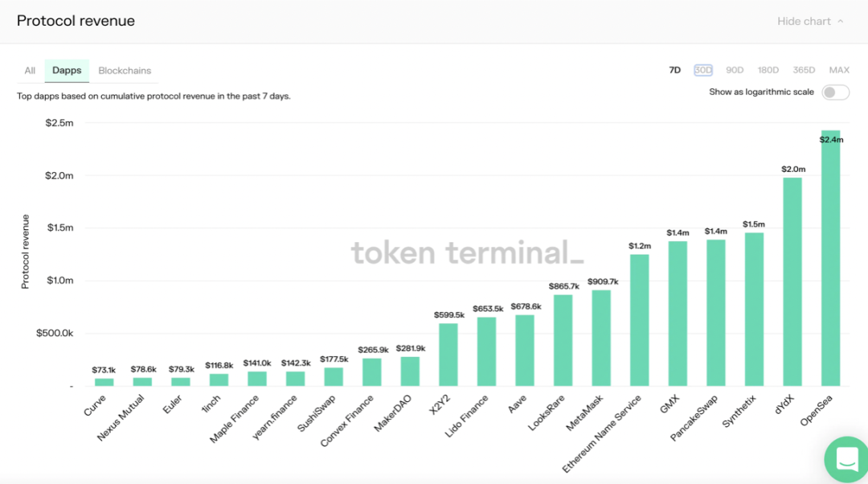The image size is (868, 484).
Task: Click the $1.0m y-axis tick label
Action: [59, 281]
